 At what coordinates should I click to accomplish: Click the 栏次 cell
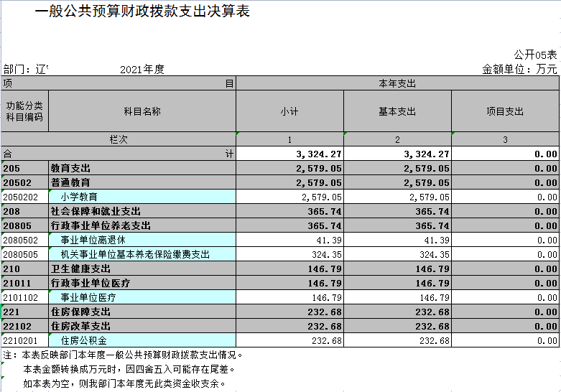(x=118, y=139)
